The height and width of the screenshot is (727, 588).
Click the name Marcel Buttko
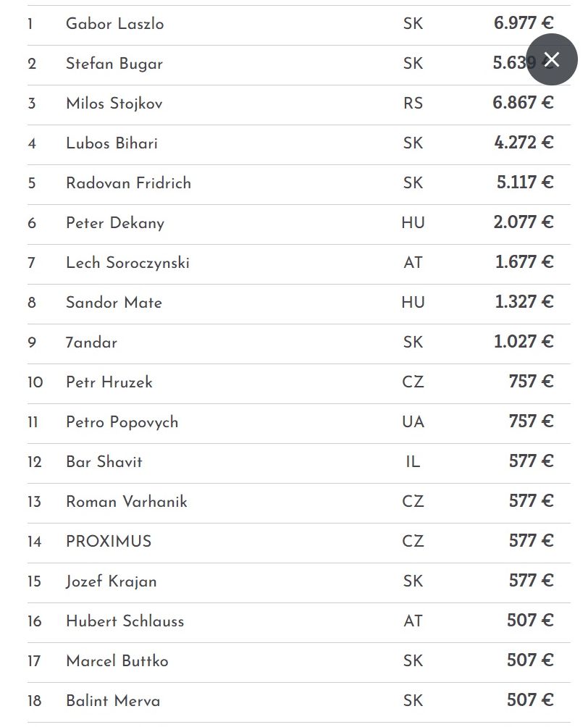(117, 661)
